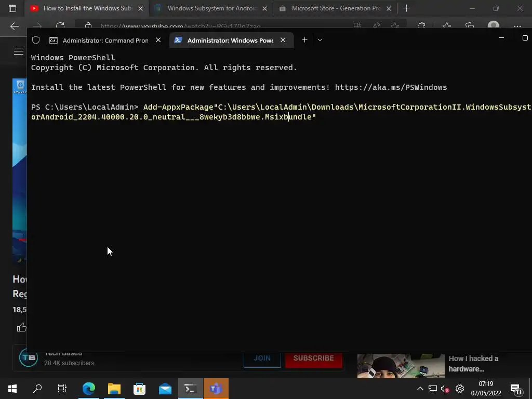Click the muted volume tray icon

pyautogui.click(x=445, y=389)
